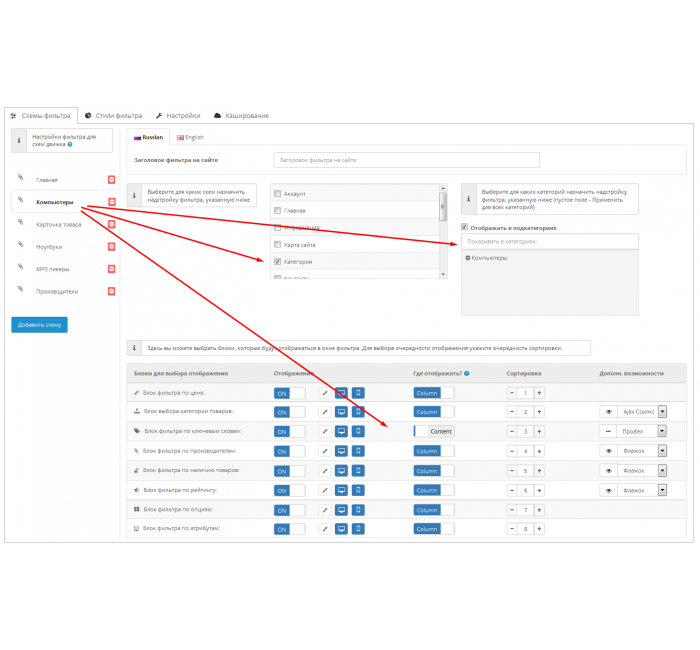Screen dimensions: 700x650
Task: Remove the Ноутбуки scheme using minus icon
Action: click(112, 246)
